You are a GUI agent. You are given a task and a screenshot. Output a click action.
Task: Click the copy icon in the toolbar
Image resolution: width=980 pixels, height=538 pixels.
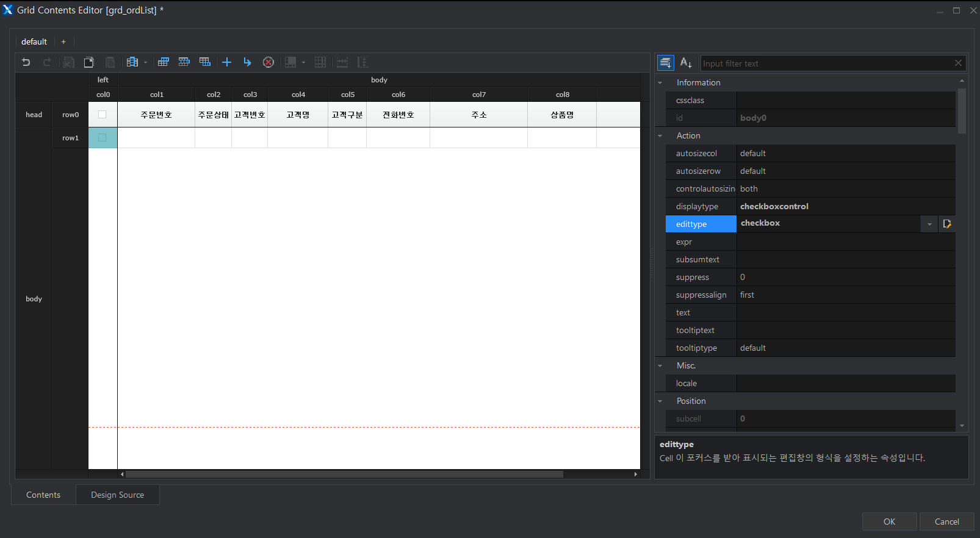pos(89,62)
